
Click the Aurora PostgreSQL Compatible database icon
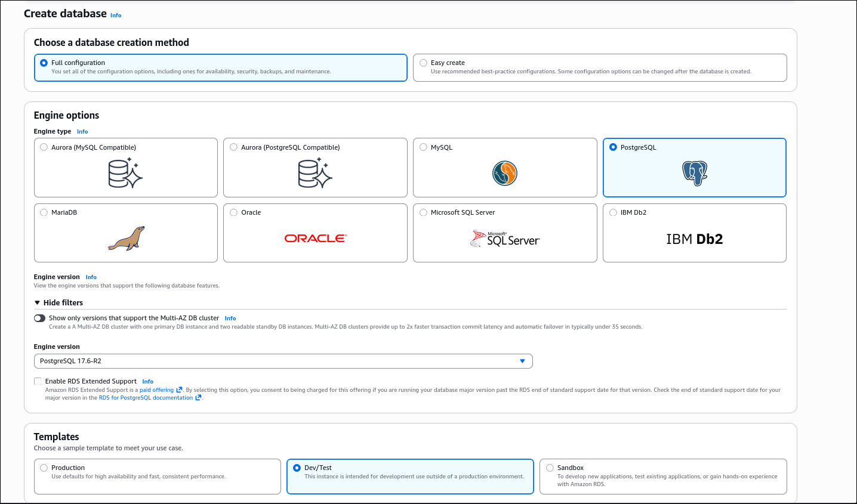pyautogui.click(x=315, y=174)
